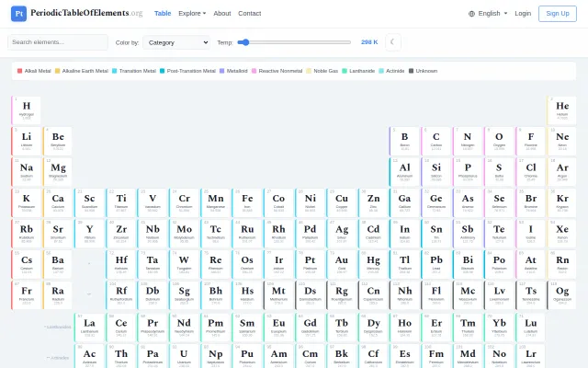Click the PeriodicTableOfElements.org title
588x368 pixels.
pyautogui.click(x=86, y=13)
